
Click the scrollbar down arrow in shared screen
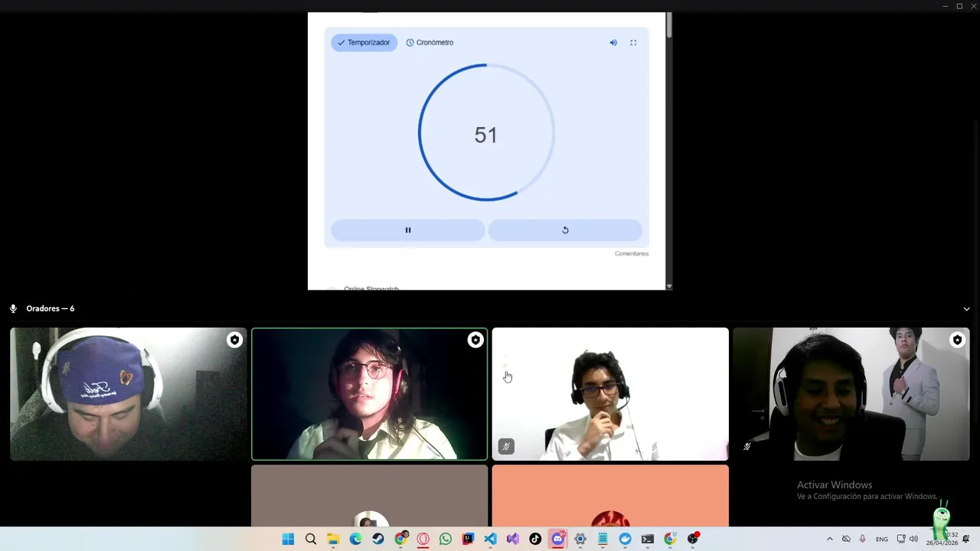669,286
